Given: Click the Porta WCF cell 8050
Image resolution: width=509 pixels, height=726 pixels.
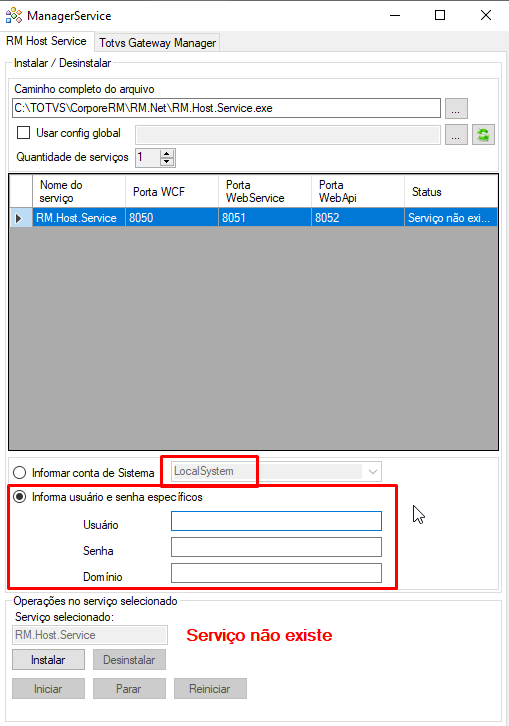Looking at the screenshot, I should 172,218.
